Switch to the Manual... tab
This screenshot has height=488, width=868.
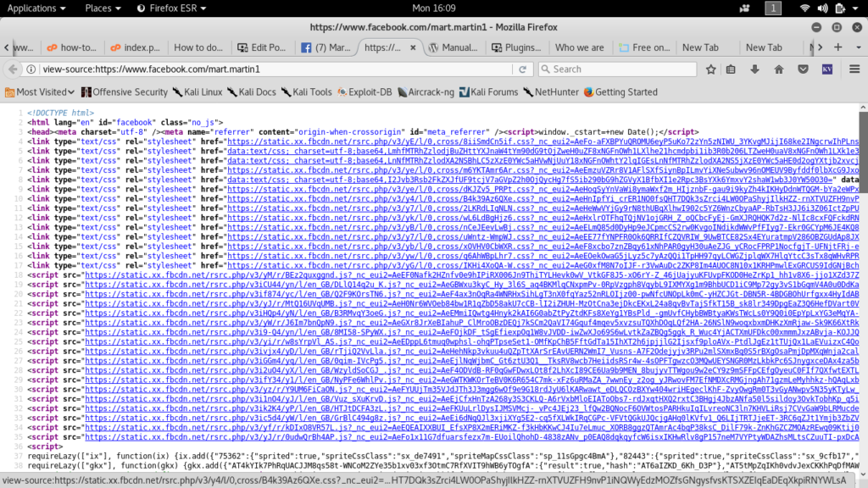click(453, 47)
